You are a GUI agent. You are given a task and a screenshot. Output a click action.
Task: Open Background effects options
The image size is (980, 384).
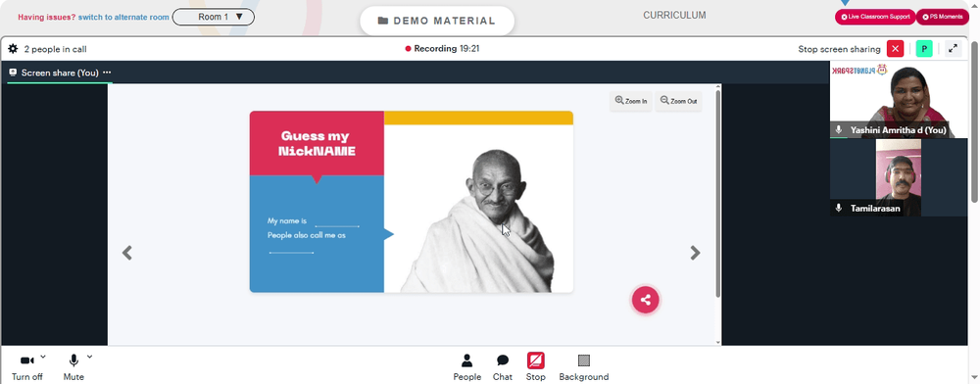pos(584,367)
